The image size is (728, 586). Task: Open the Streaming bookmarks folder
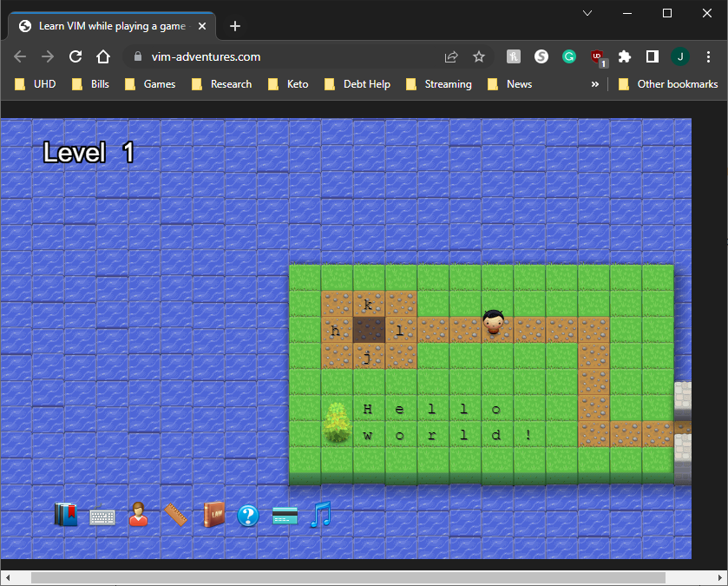point(439,84)
